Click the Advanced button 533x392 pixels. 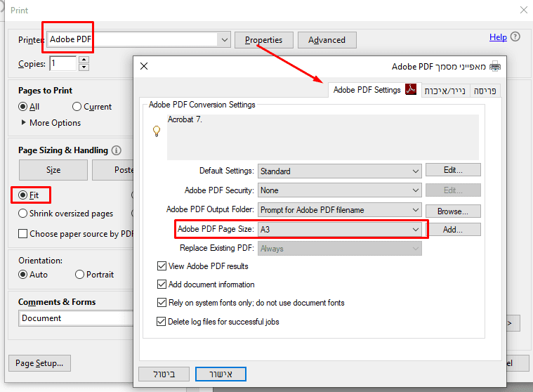tap(327, 40)
